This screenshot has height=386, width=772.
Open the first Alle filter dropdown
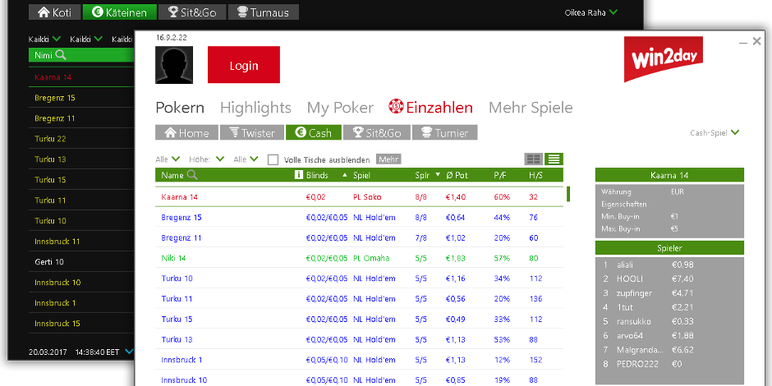pos(167,159)
